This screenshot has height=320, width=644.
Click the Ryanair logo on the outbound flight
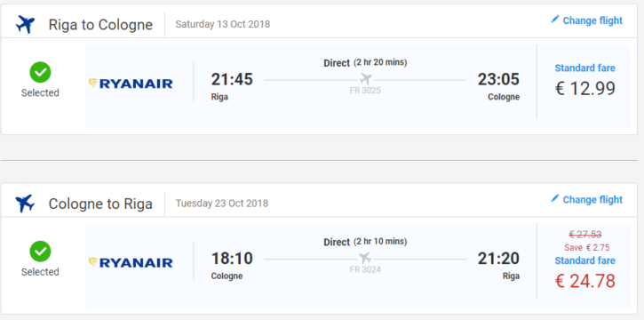(x=131, y=84)
